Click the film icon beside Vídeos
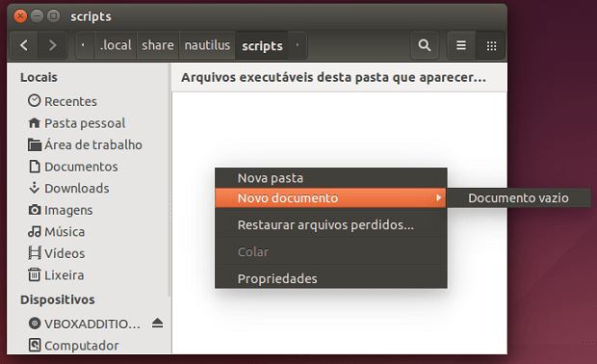The width and height of the screenshot is (597, 364). point(35,253)
